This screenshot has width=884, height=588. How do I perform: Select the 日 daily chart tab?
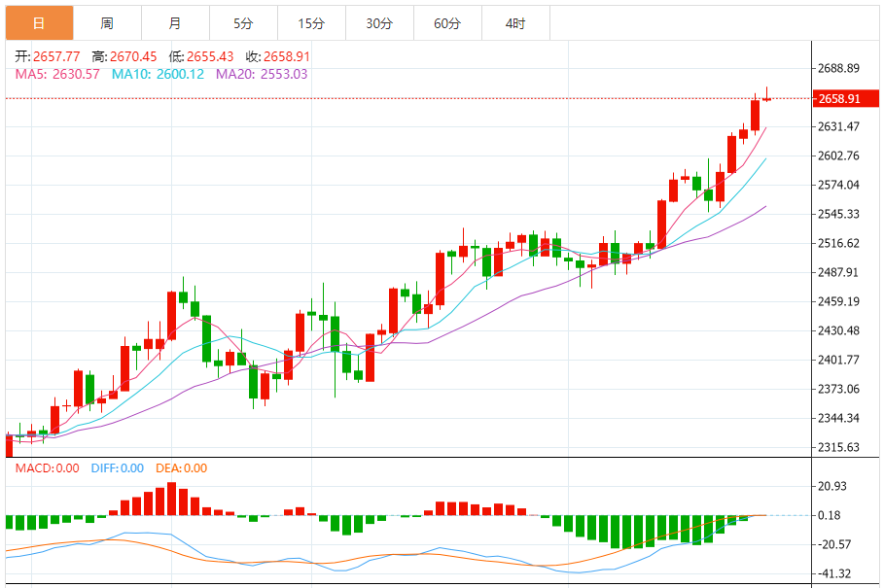point(40,23)
